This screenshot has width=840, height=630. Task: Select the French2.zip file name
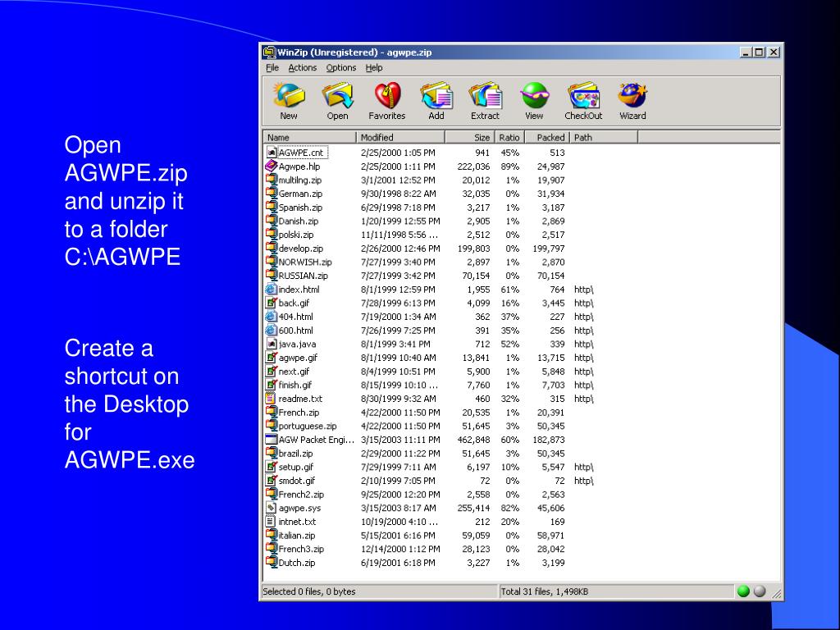[301, 495]
